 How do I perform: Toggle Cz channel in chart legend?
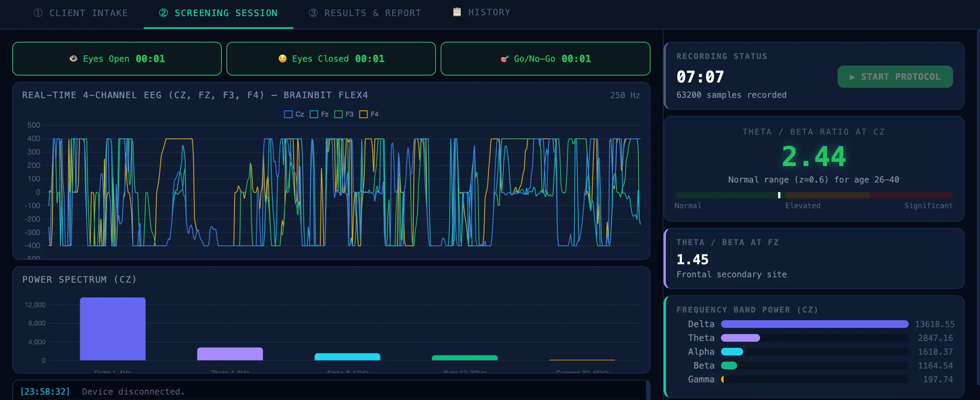tap(294, 114)
